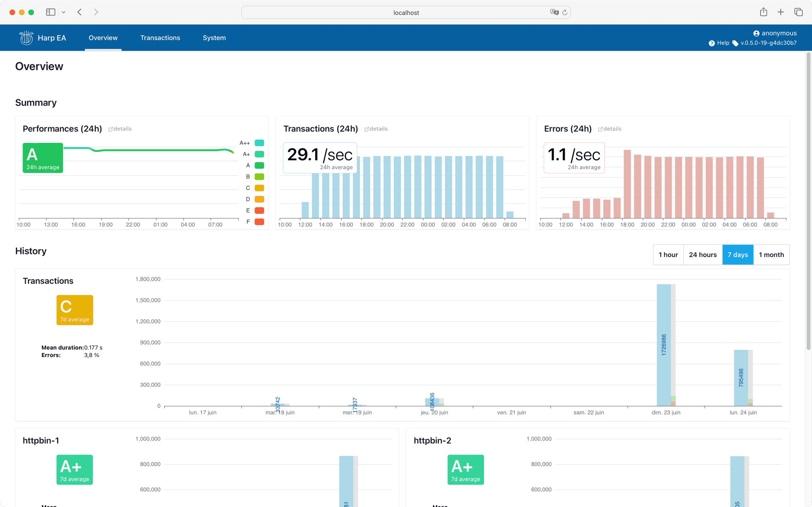Click the Safari share icon
This screenshot has height=507, width=812.
(764, 12)
